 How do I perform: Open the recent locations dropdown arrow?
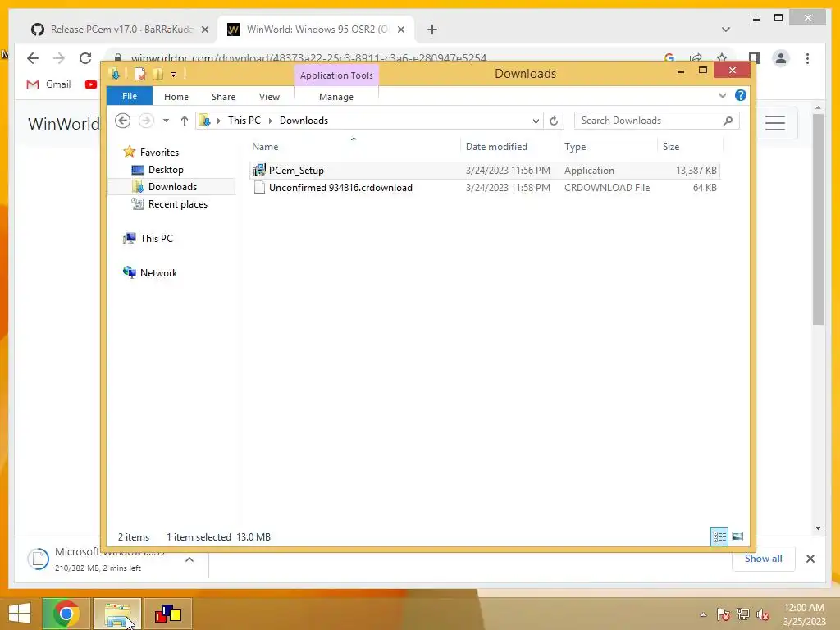[166, 121]
